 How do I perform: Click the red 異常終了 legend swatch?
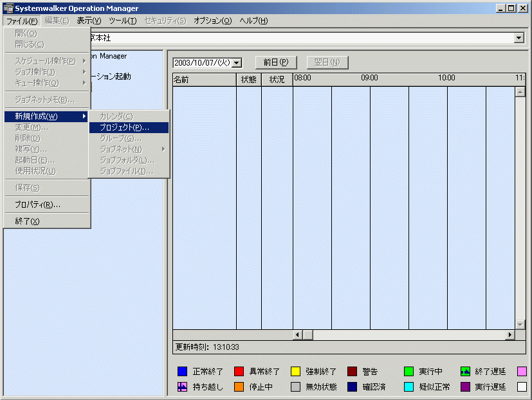point(239,372)
